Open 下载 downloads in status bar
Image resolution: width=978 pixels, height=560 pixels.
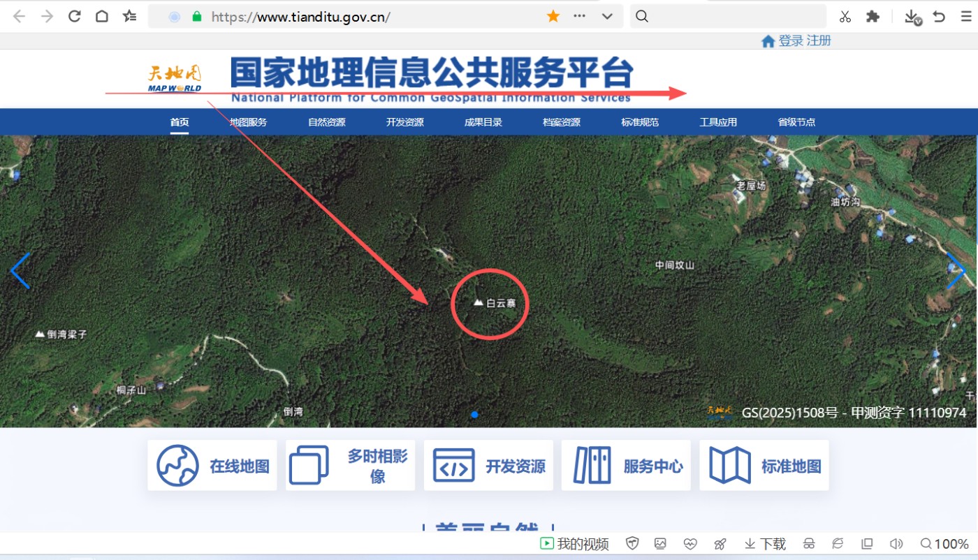[x=765, y=544]
